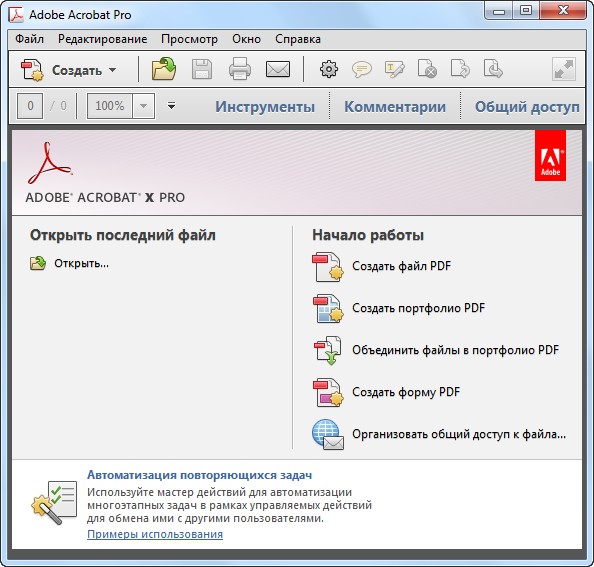Select the highlight text tool icon
The image size is (594, 567).
pyautogui.click(x=394, y=70)
